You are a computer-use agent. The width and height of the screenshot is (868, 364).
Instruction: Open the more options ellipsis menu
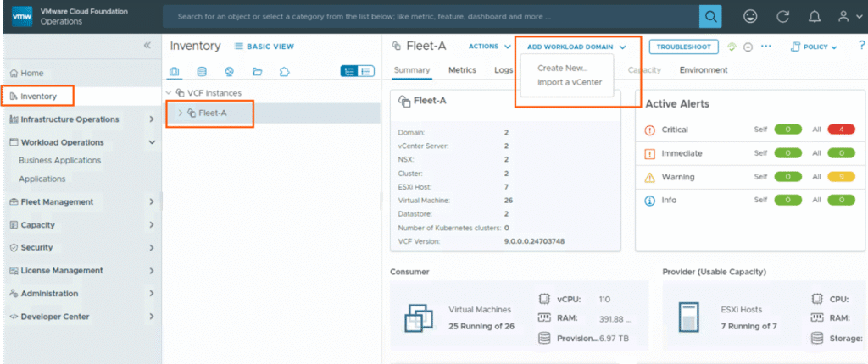tap(766, 47)
